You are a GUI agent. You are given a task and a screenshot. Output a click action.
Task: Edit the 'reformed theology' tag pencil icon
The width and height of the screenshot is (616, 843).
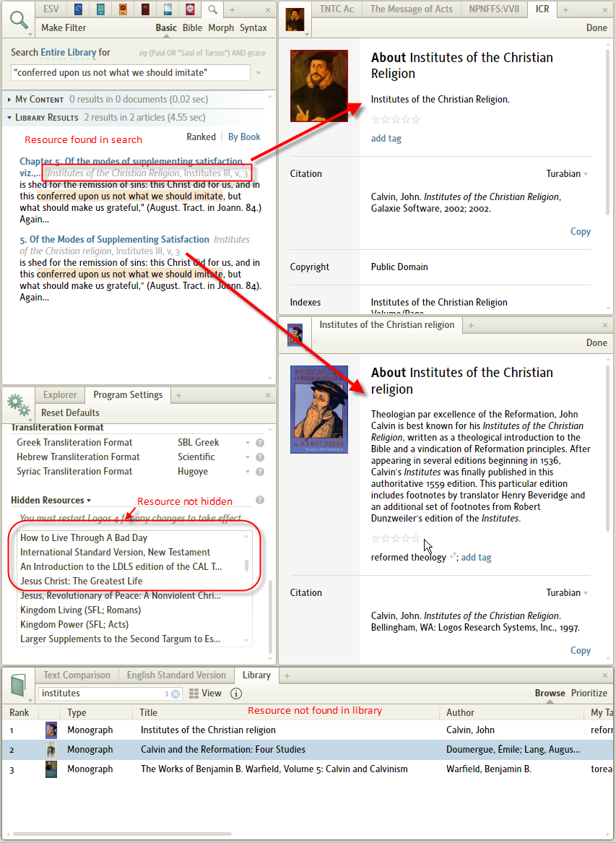[x=453, y=556]
